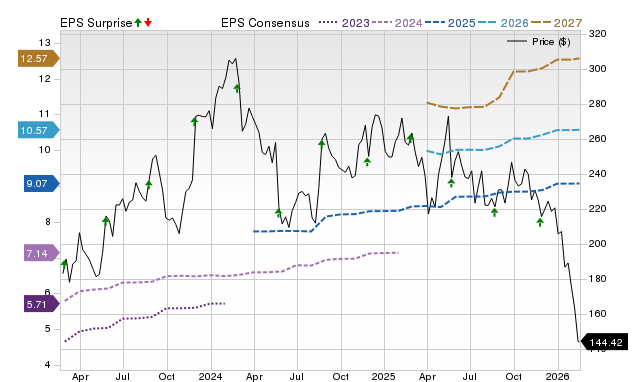Select green surprise arrow near May 2024 price drop
The width and height of the screenshot is (640, 382).
(x=278, y=213)
